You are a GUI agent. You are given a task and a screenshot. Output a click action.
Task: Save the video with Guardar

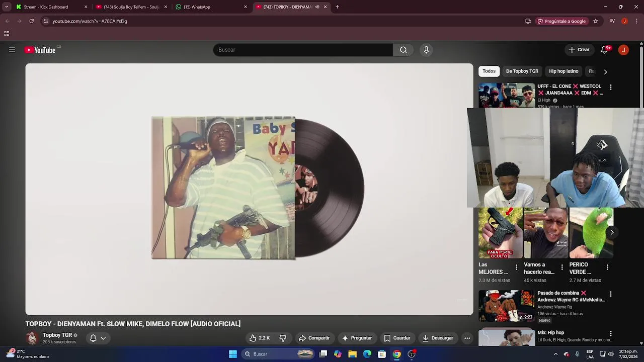pyautogui.click(x=397, y=338)
